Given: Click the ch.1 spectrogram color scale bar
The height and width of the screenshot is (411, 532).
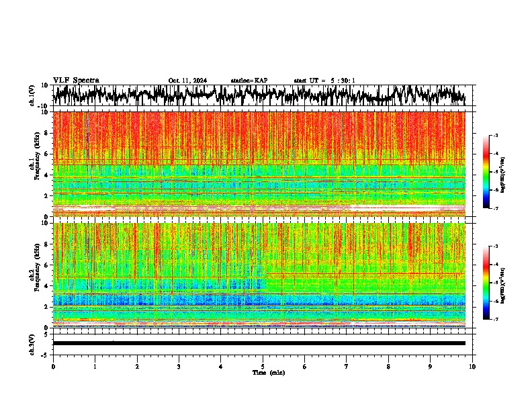Looking at the screenshot, I should click(x=486, y=172).
